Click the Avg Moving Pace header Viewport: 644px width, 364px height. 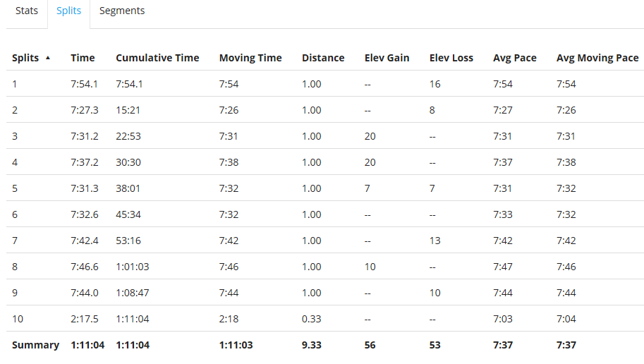597,58
